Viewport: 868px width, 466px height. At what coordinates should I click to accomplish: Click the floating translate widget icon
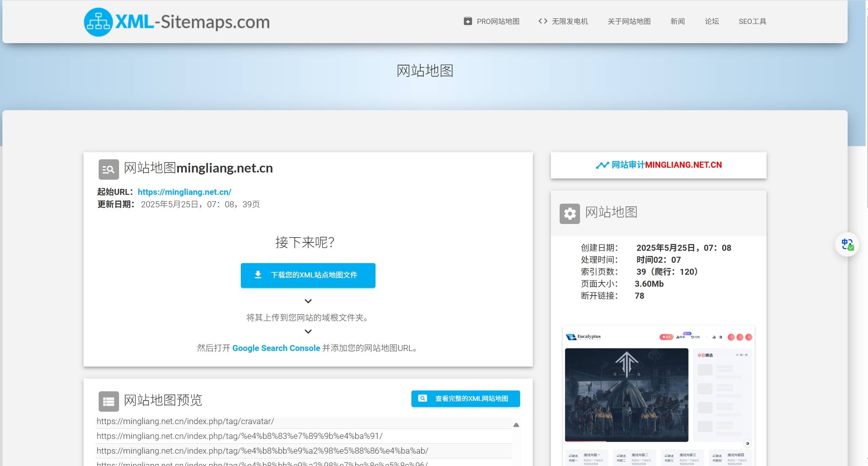pyautogui.click(x=847, y=244)
